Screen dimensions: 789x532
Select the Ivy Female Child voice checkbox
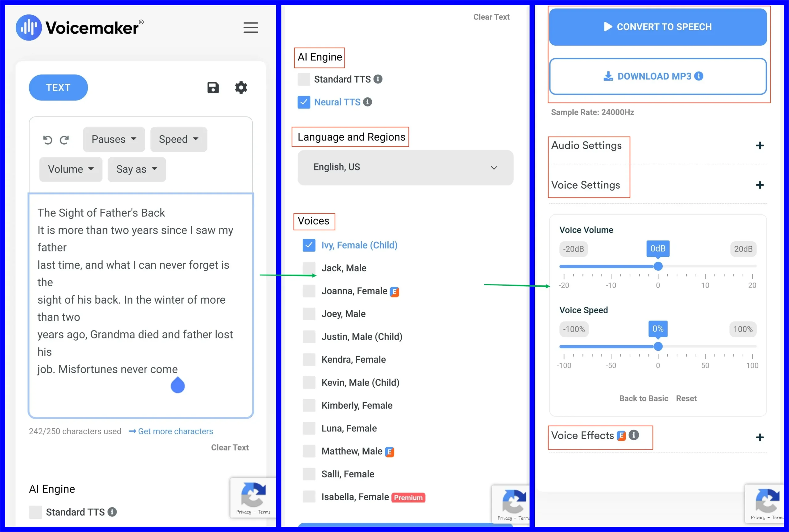308,245
